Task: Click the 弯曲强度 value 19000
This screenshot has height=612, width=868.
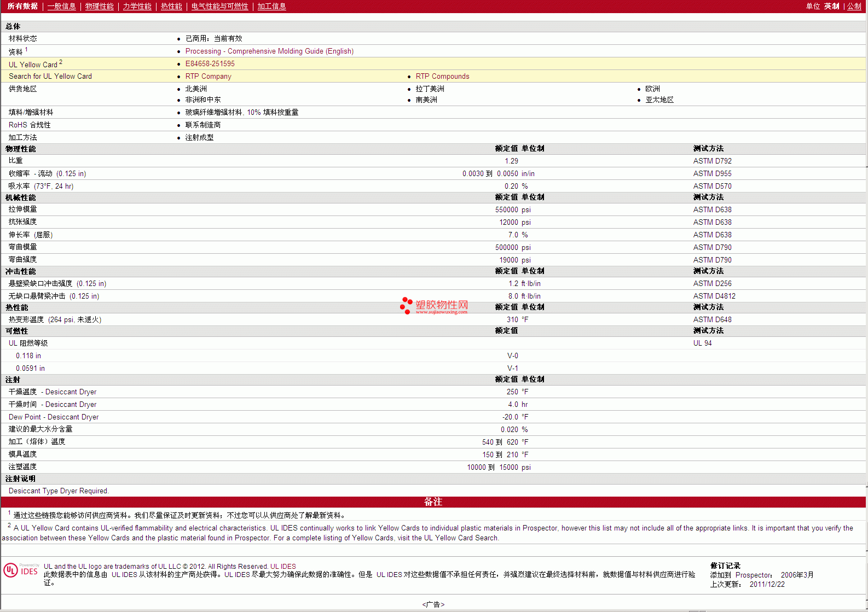Action: 508,260
